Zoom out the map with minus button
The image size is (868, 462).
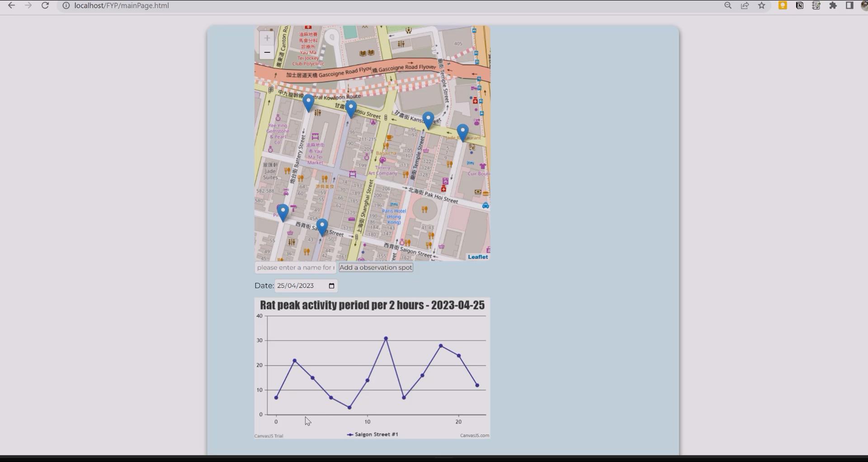point(267,52)
